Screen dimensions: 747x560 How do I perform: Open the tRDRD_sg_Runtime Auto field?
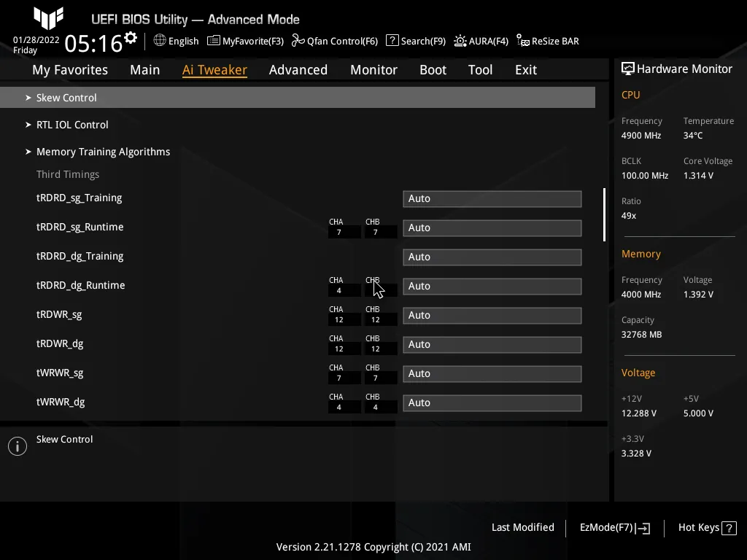pos(492,228)
